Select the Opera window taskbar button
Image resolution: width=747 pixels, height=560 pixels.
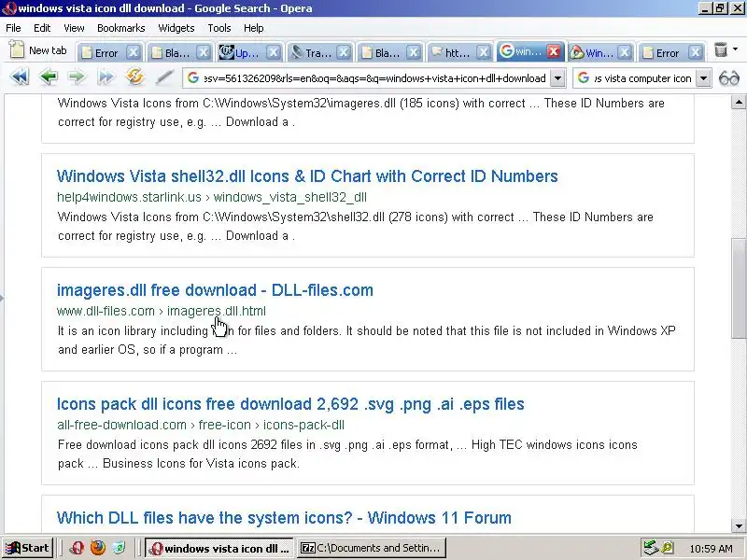click(x=219, y=548)
